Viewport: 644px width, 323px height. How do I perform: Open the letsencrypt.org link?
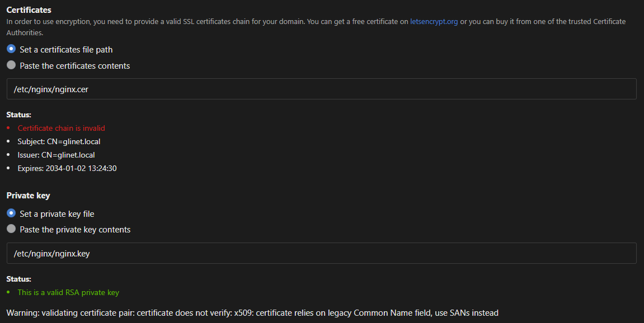(x=434, y=21)
